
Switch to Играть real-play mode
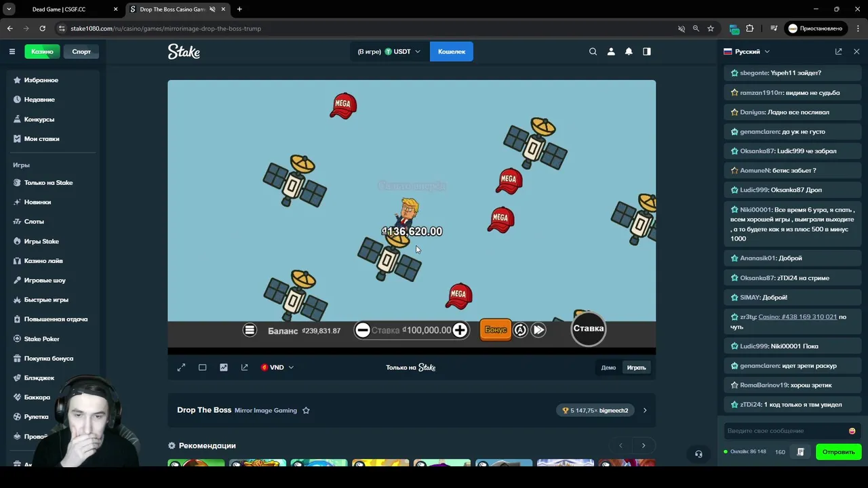(x=636, y=367)
